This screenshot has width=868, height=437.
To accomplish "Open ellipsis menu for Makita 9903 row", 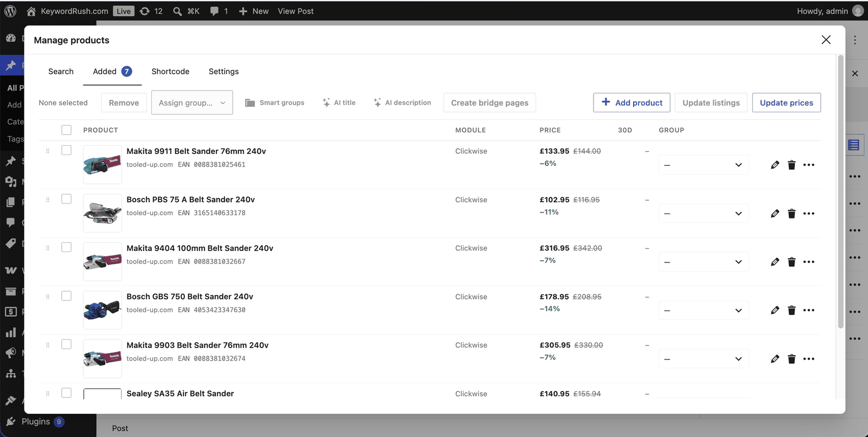I will point(809,359).
